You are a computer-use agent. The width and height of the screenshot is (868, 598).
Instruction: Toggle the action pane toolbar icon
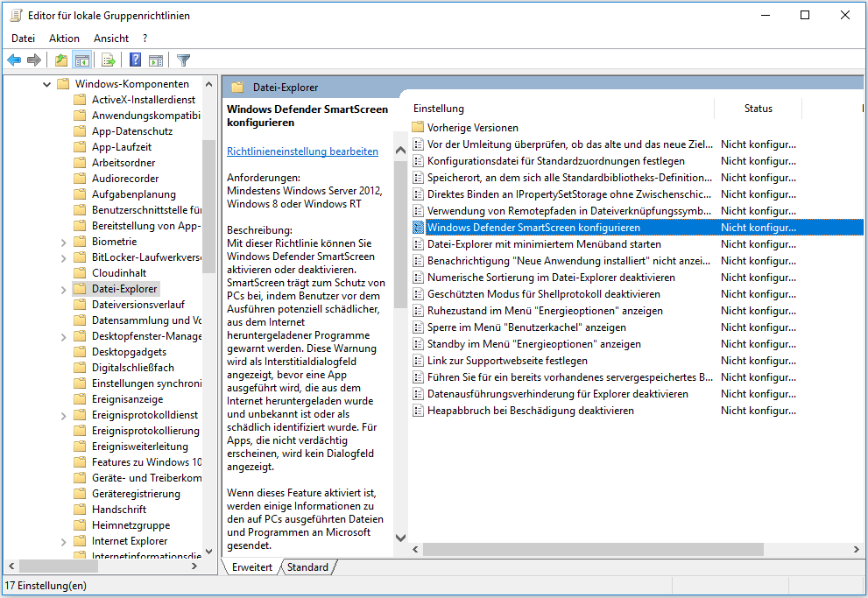pos(156,60)
